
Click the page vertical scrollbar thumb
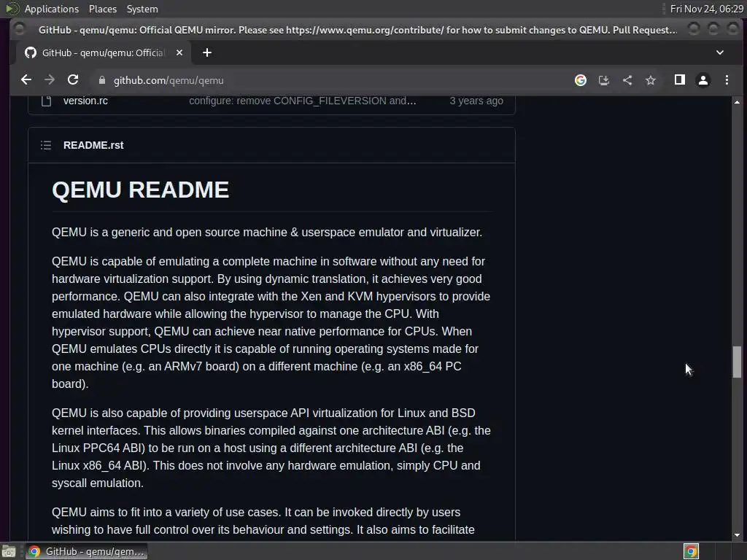click(x=737, y=362)
